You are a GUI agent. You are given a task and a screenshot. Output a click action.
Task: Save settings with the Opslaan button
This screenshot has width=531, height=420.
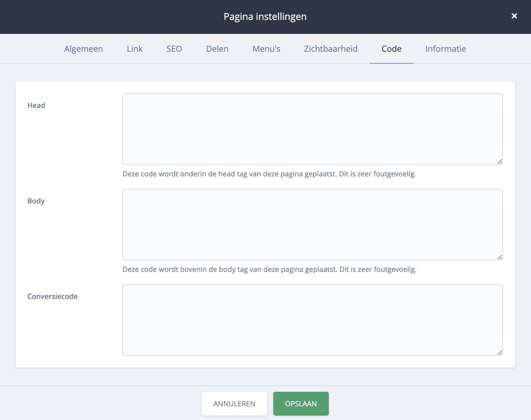click(x=301, y=404)
